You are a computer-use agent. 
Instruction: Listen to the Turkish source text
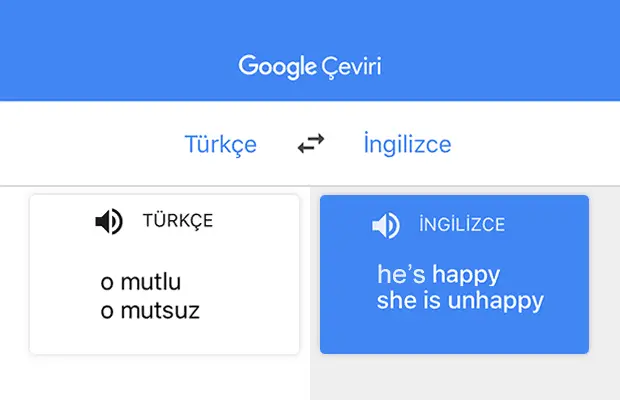(109, 221)
